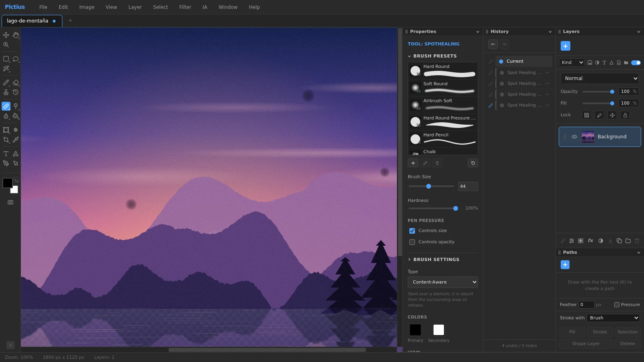
Task: Select the Crop tool
Action: coord(6,140)
